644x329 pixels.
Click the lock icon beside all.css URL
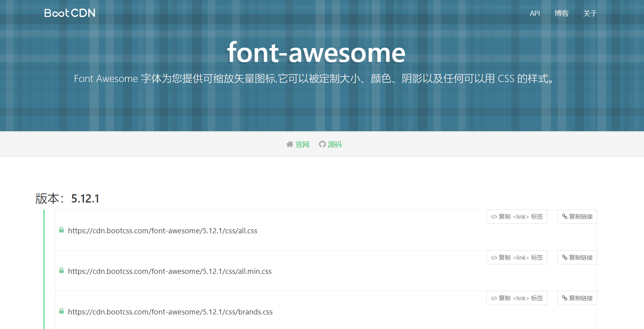(61, 230)
